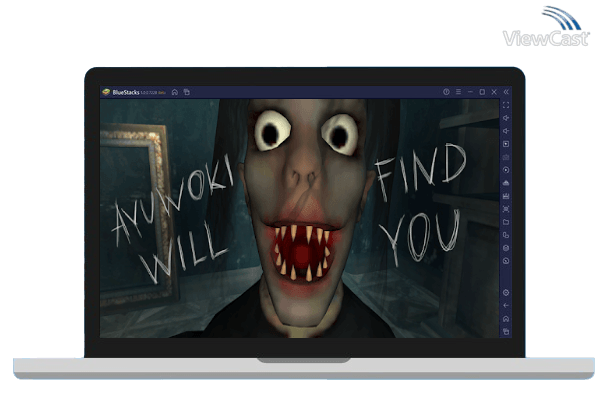Open the keyboard controls icon
Viewport: 602px width, 414px height.
[506, 157]
